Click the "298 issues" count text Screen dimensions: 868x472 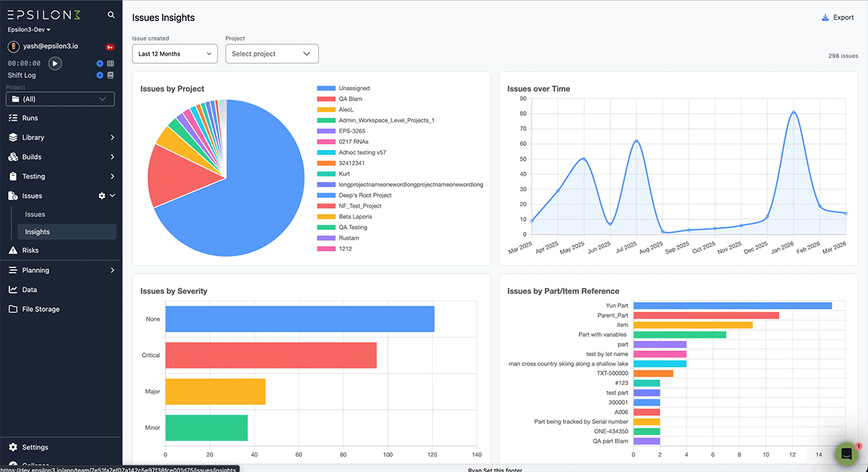[843, 56]
